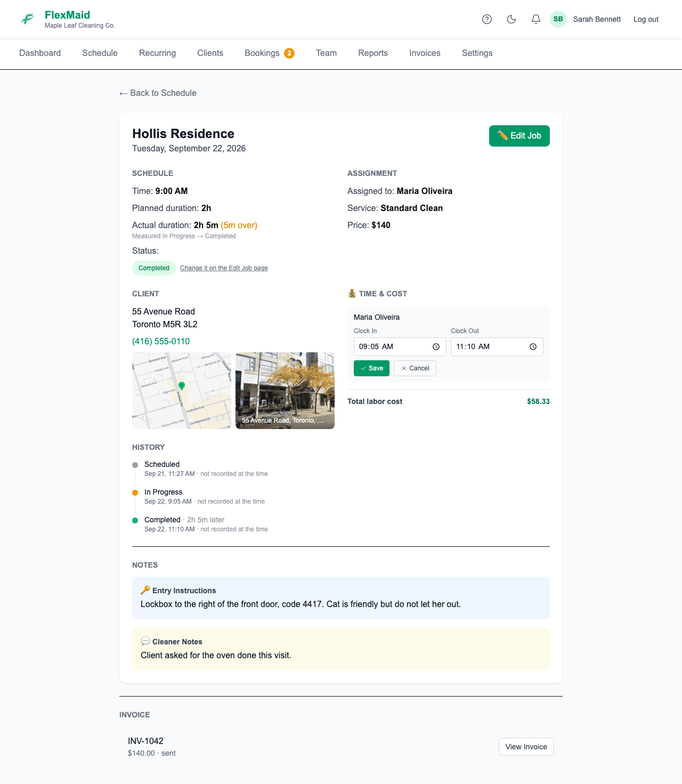Click the Cleaner Notes heading
The width and height of the screenshot is (682, 784).
(172, 642)
